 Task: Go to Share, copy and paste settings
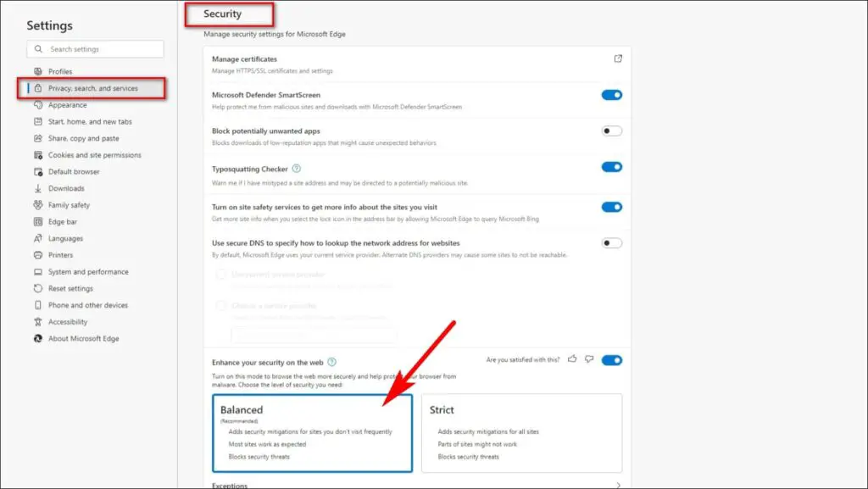point(83,138)
